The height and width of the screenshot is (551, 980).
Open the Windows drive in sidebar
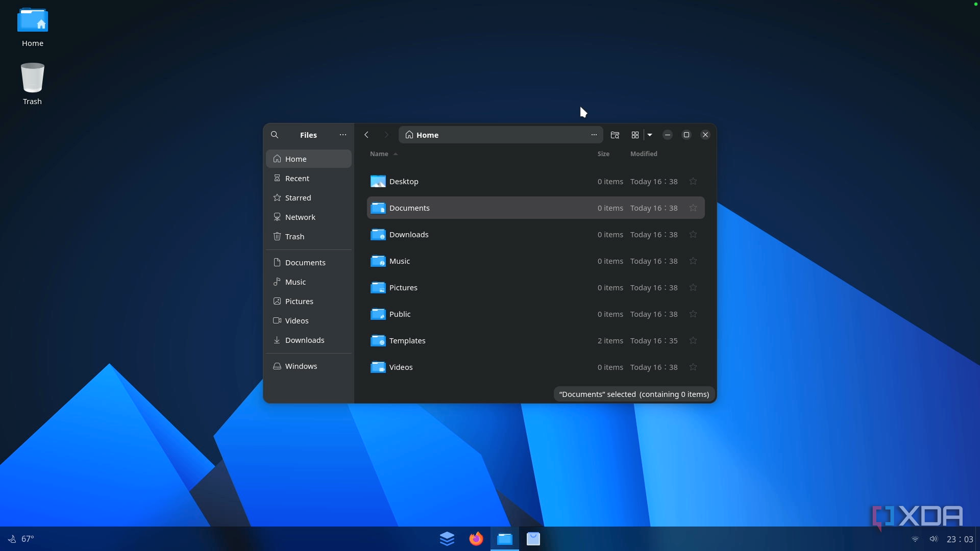pyautogui.click(x=301, y=366)
